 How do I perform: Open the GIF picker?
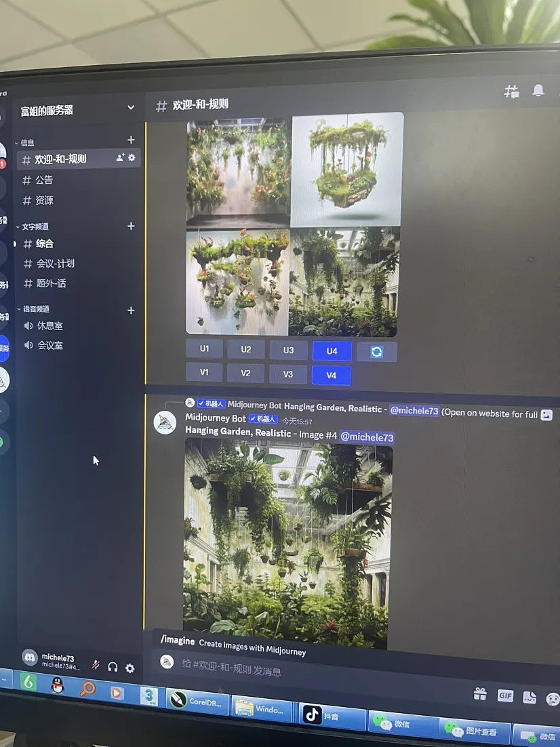504,696
